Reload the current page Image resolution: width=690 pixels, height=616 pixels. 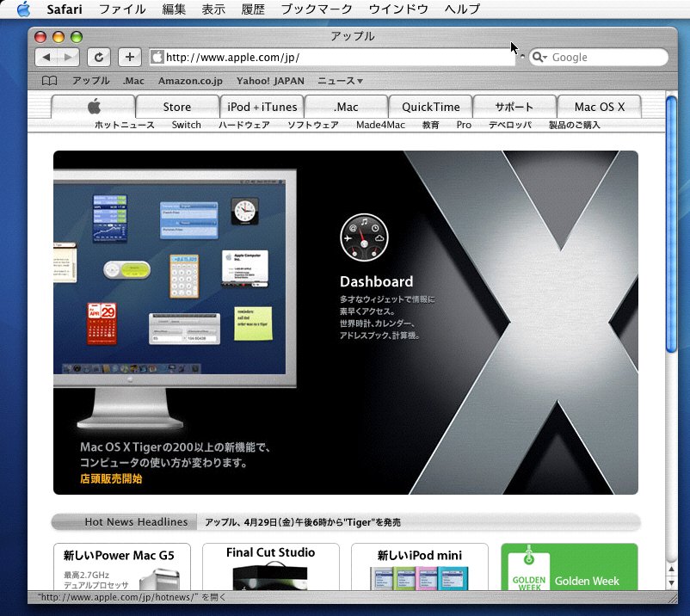tap(99, 57)
